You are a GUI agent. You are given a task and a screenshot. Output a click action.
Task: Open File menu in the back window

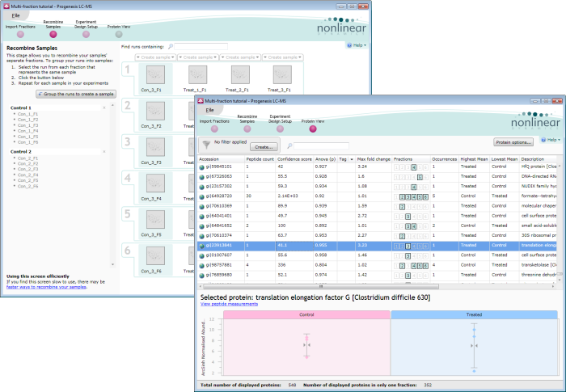tap(15, 15)
